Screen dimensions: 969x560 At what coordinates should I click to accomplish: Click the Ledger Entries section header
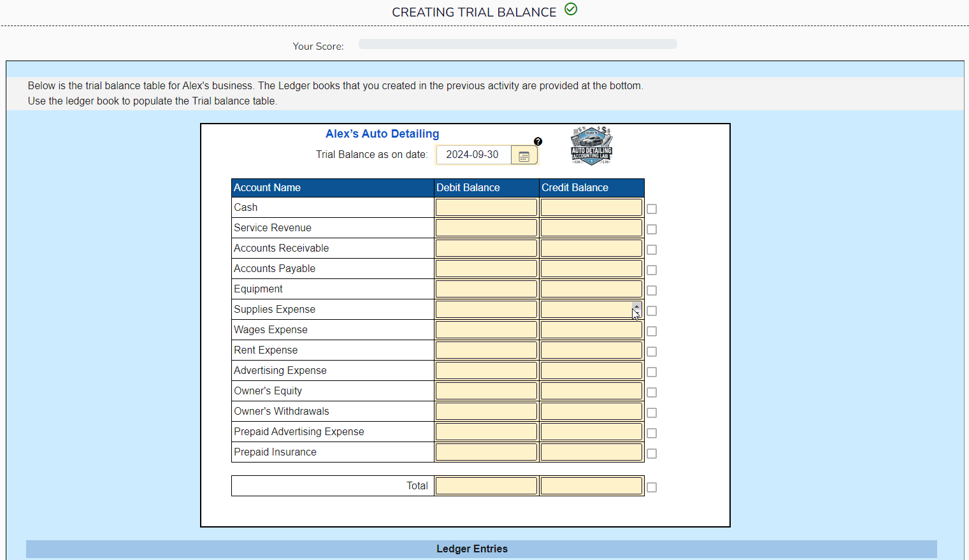pyautogui.click(x=471, y=549)
